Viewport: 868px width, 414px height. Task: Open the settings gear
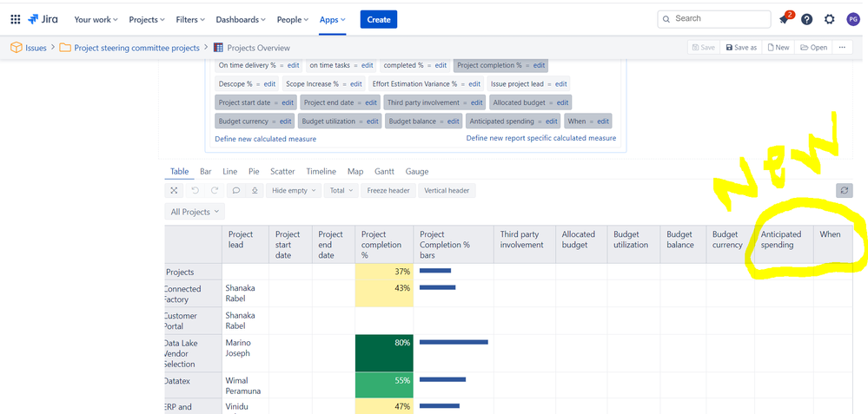click(x=829, y=19)
